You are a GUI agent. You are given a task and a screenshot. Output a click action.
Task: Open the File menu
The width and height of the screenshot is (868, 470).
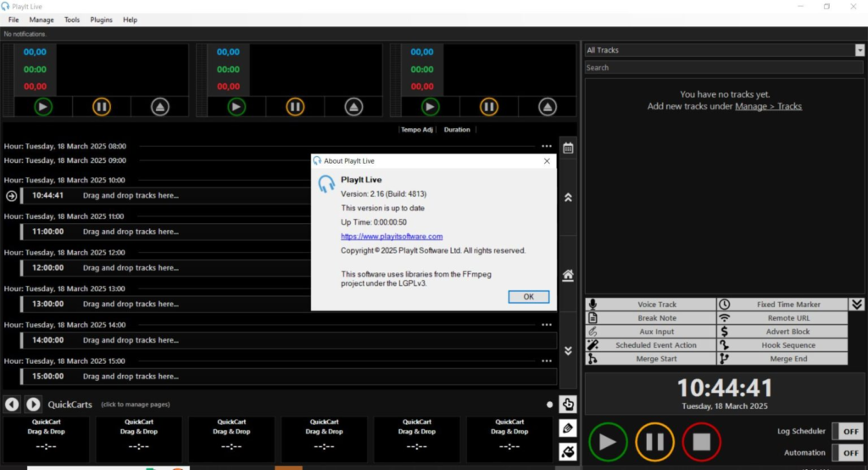[14, 20]
